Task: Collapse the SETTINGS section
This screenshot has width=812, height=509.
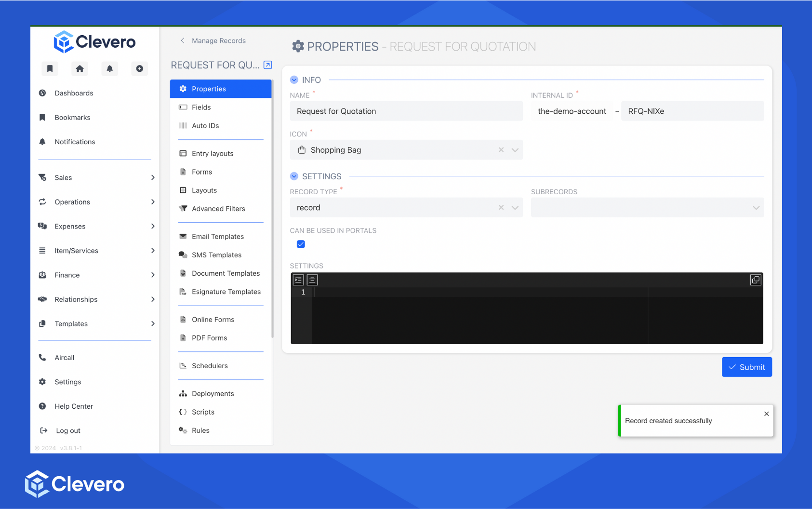Action: pyautogui.click(x=294, y=176)
